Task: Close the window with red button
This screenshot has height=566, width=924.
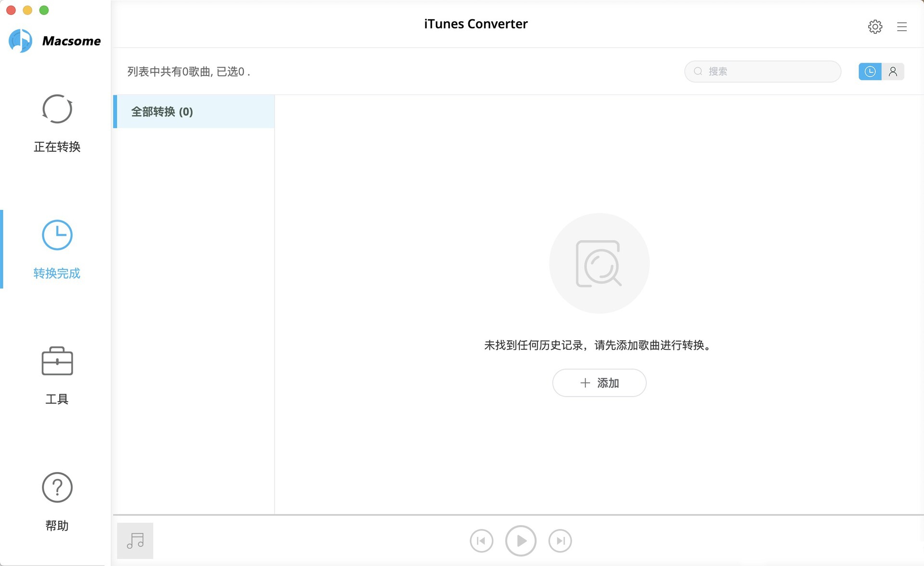Action: (x=11, y=10)
